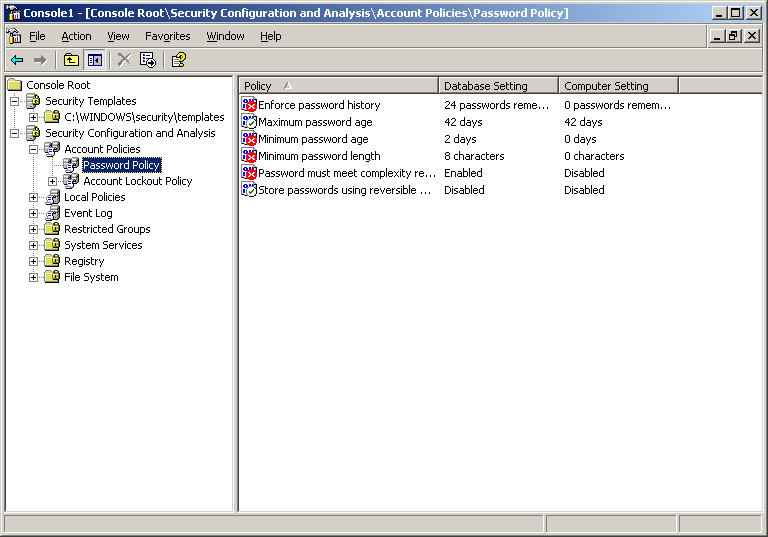768x537 pixels.
Task: Click the Database Setting column header
Action: click(x=497, y=86)
